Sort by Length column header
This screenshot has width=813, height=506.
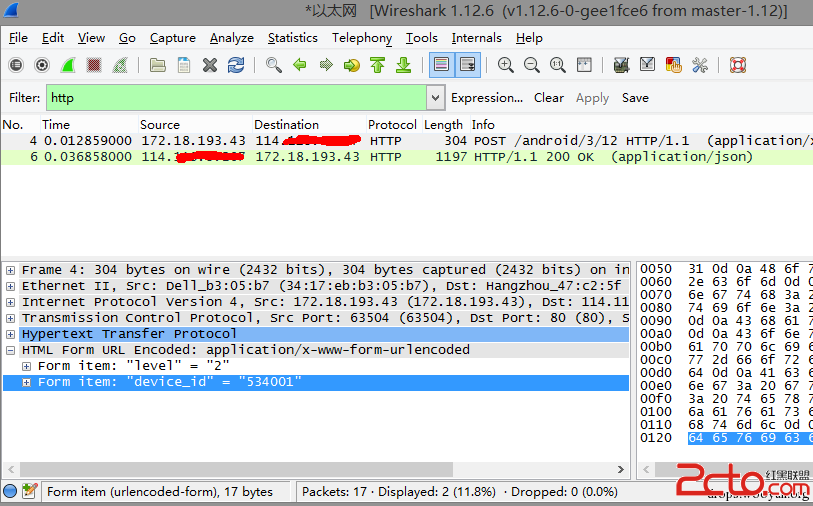[x=443, y=125]
